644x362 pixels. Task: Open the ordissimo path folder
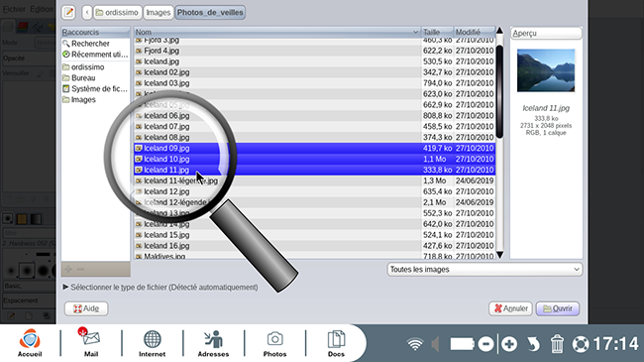[x=118, y=12]
